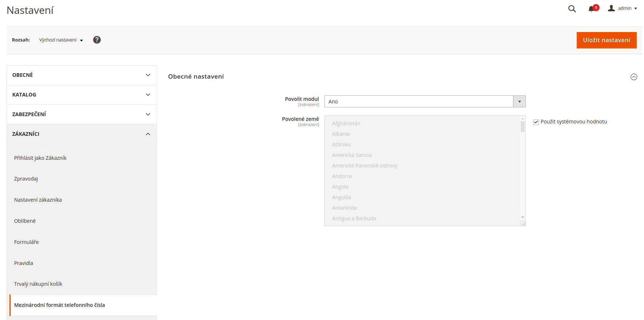
Task: Click the Uložit nastavení button
Action: (607, 40)
